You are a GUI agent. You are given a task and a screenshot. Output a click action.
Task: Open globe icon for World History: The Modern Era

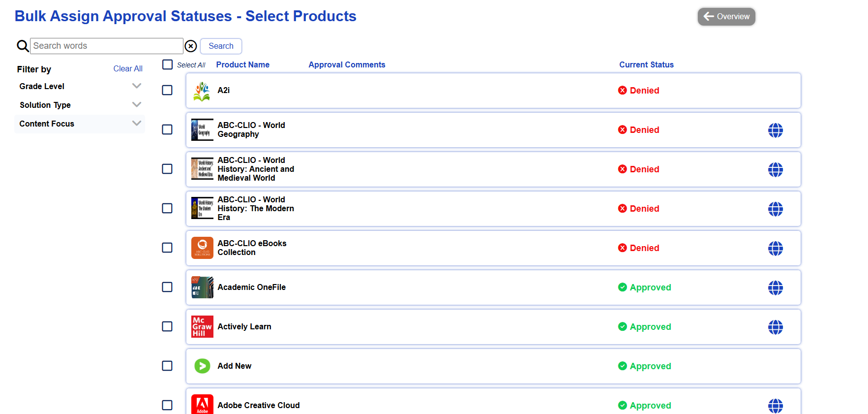tap(776, 209)
